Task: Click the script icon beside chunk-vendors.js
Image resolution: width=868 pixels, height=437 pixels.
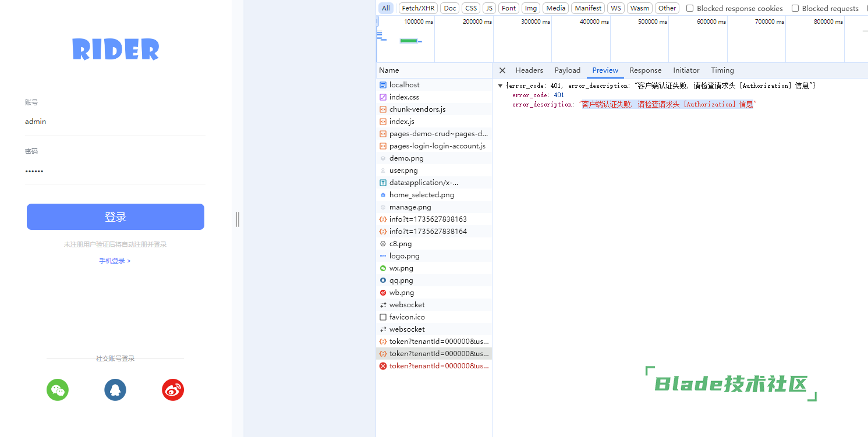Action: [383, 109]
